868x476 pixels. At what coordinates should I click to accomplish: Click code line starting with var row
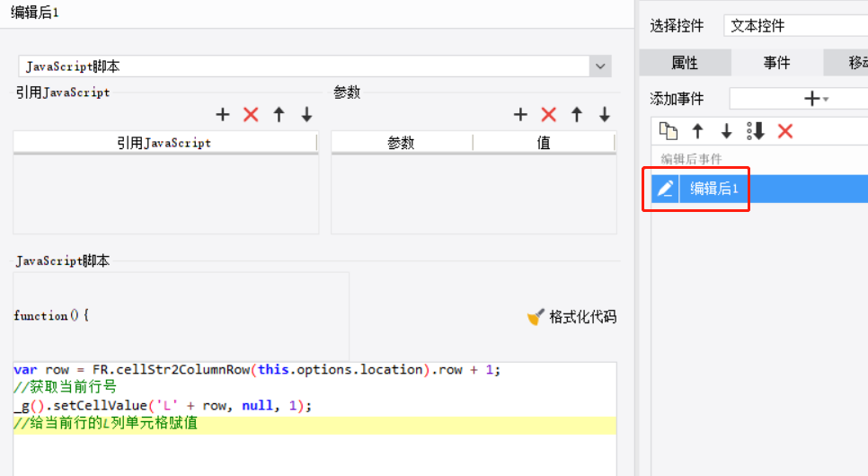[257, 370]
